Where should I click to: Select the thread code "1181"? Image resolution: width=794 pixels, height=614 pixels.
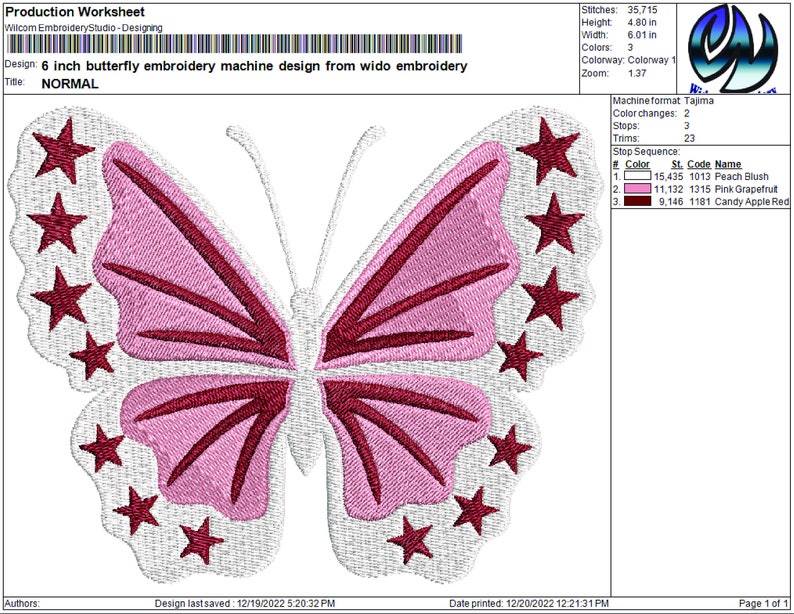700,202
